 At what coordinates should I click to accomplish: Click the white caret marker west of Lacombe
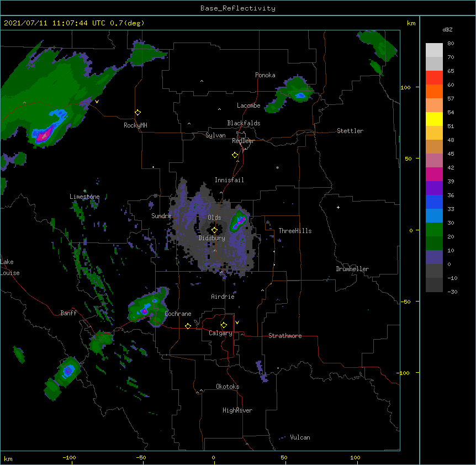pos(219,109)
